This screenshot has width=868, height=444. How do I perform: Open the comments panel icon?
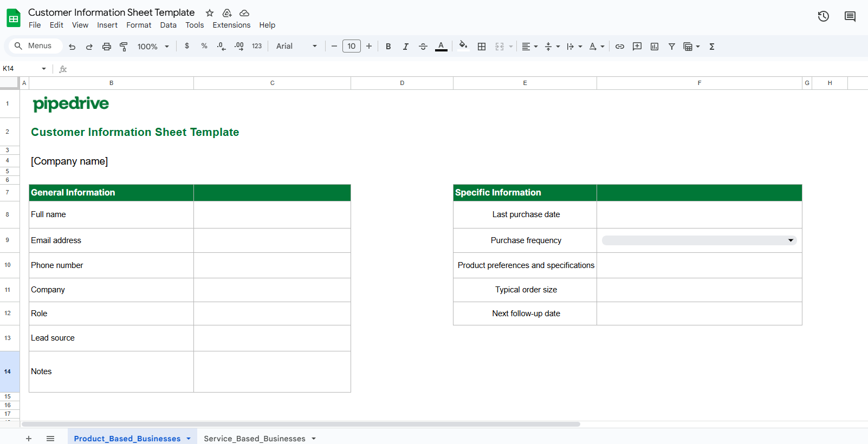(850, 16)
